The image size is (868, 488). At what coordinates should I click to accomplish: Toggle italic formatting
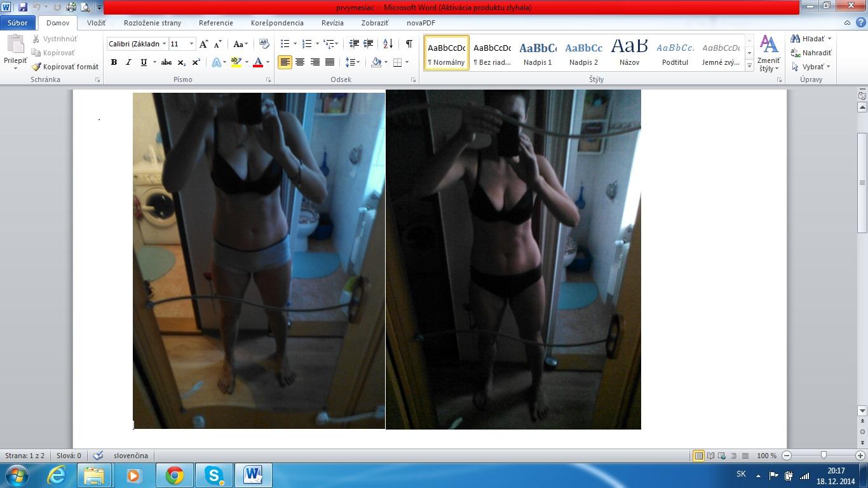(x=128, y=62)
